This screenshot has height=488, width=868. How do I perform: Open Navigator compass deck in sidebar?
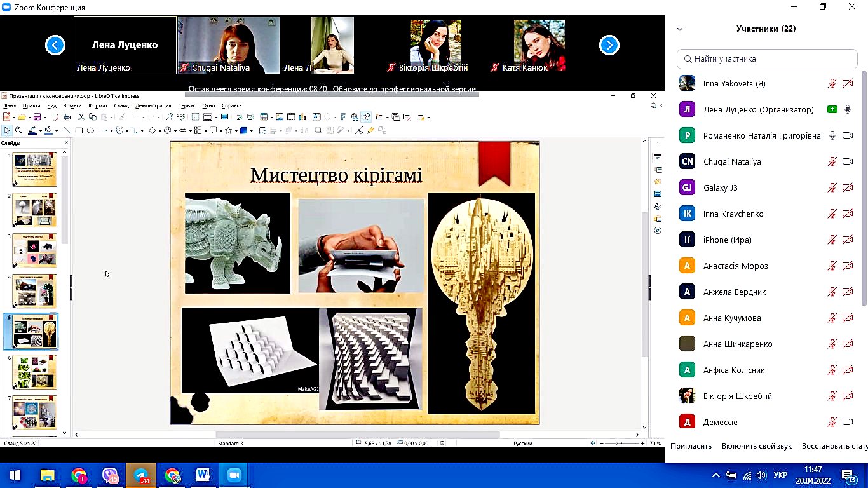pyautogui.click(x=658, y=231)
